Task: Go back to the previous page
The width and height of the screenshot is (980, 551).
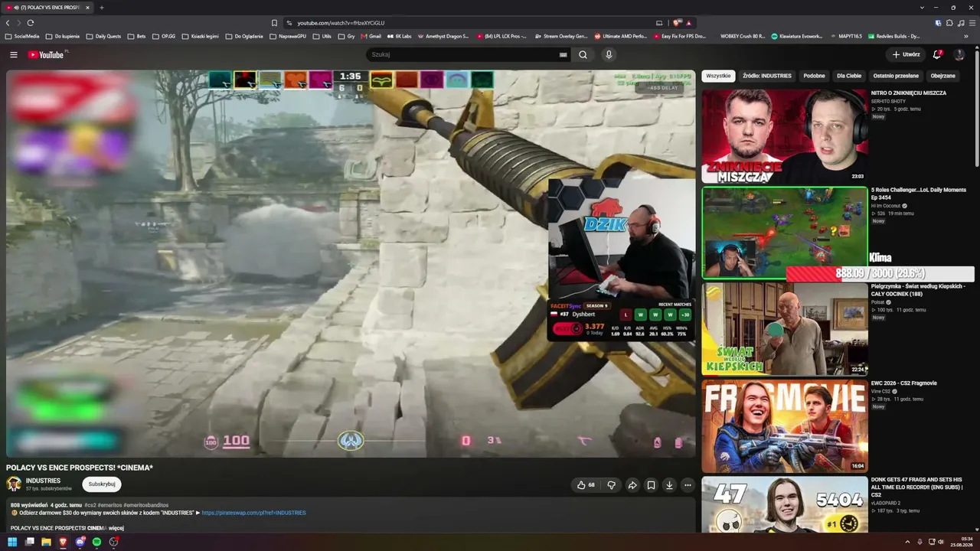Action: [x=8, y=23]
